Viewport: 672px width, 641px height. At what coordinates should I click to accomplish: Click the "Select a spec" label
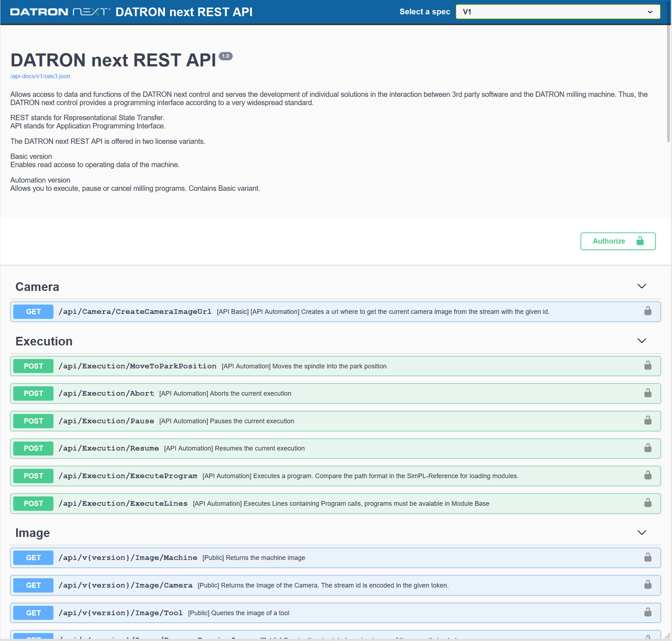tap(425, 12)
